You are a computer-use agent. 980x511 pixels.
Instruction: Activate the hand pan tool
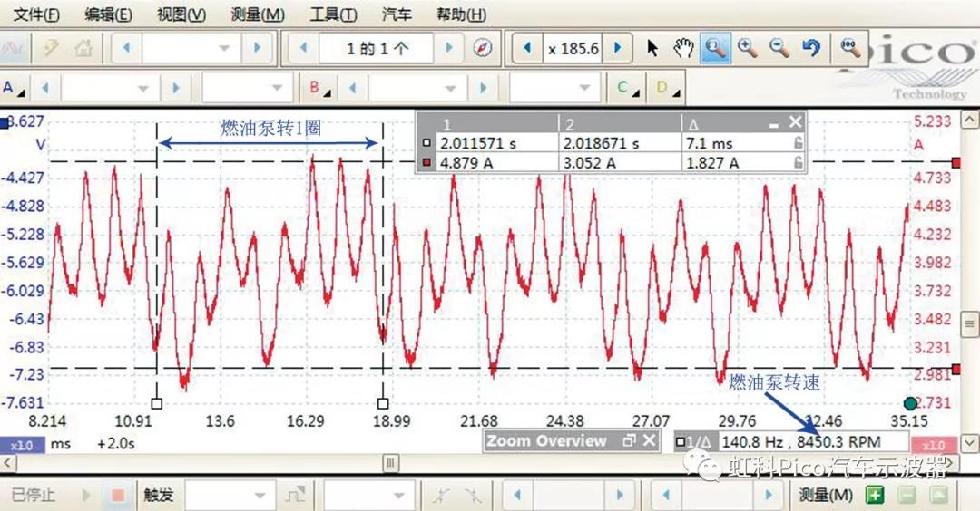[x=683, y=47]
